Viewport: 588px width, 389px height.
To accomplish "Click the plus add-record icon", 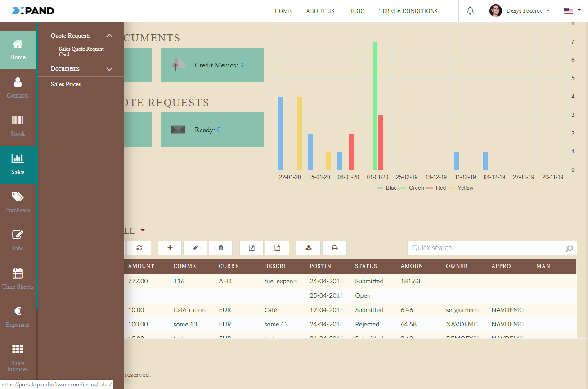I will point(170,248).
